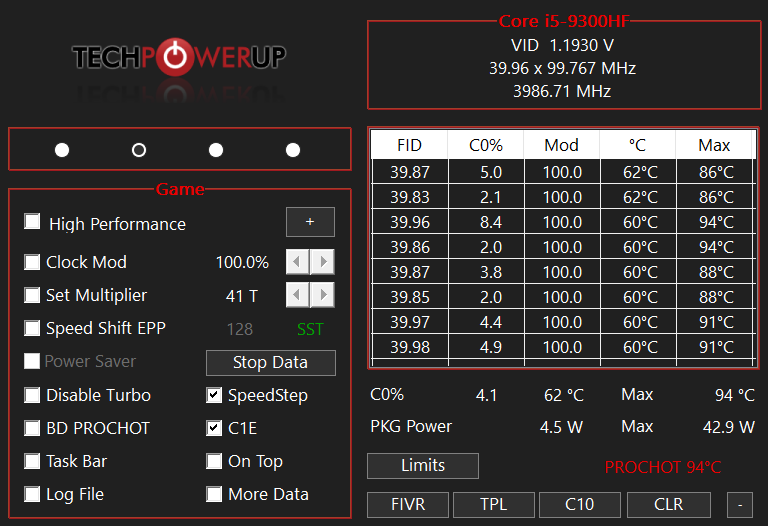Uncheck the C1E checkbox

click(214, 428)
